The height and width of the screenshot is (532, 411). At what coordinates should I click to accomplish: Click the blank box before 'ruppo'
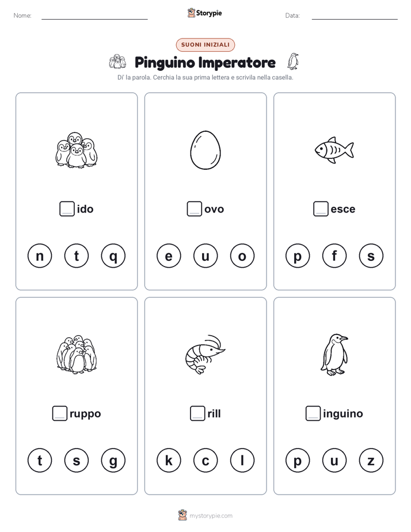click(x=60, y=413)
